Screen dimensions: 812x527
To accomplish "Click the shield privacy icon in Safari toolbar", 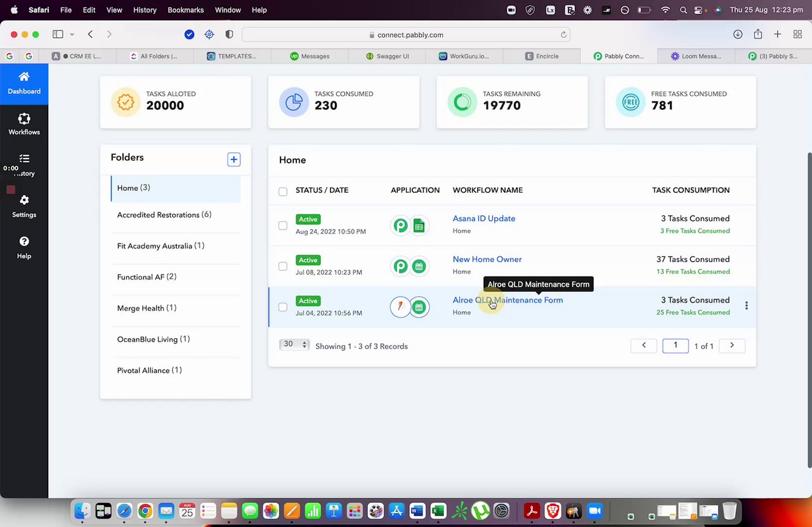I will pos(229,34).
